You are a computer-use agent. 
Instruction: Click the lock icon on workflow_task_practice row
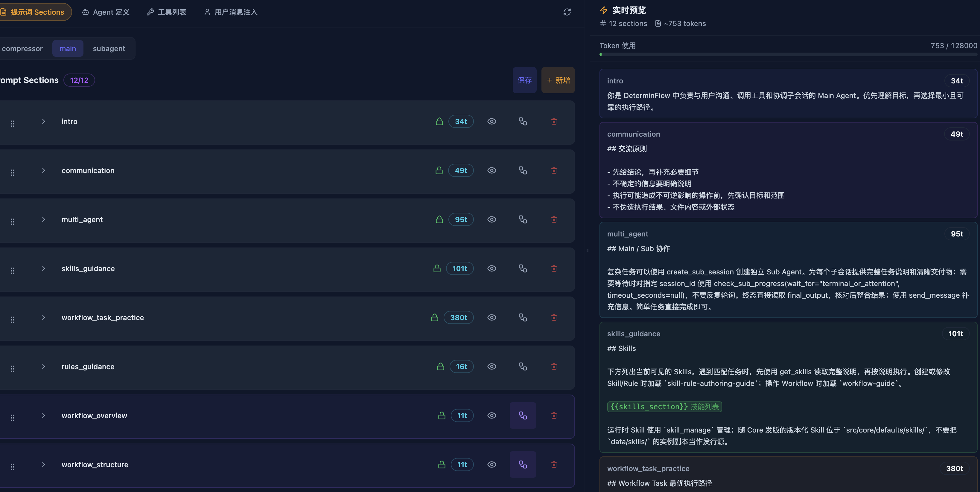click(434, 317)
